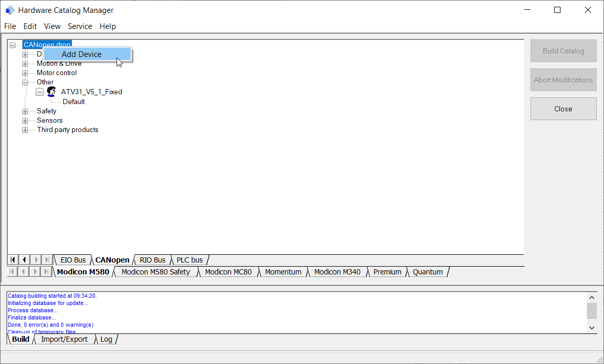The image size is (604, 364).
Task: Click 'Initializing database for update...' log line
Action: pyautogui.click(x=48, y=303)
